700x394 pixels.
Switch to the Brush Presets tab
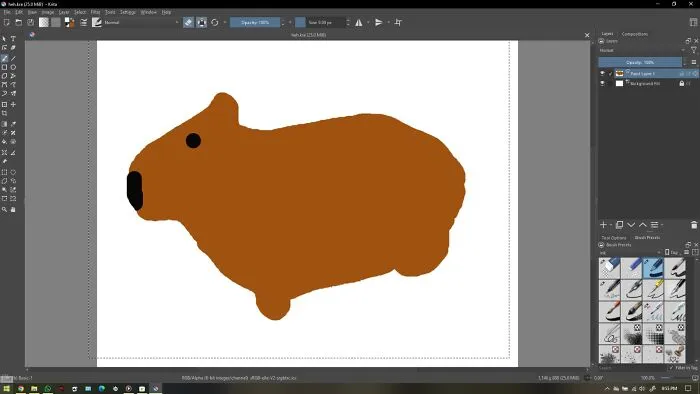(x=647, y=238)
